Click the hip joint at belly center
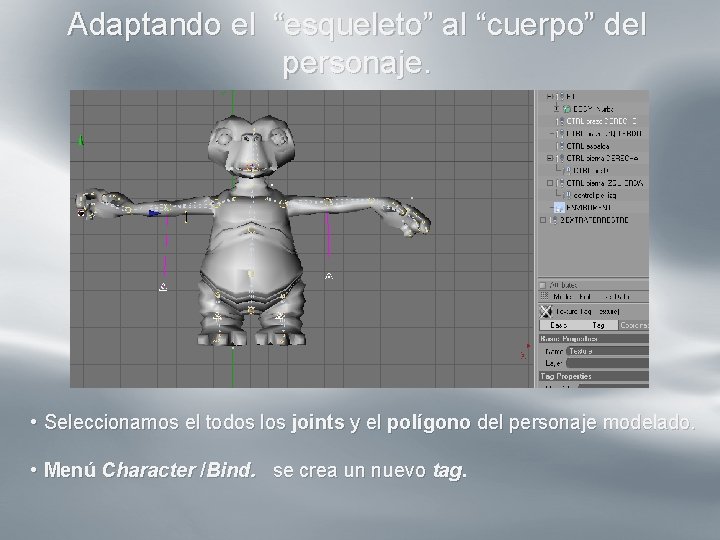Screen dimensions: 720x540 251,274
